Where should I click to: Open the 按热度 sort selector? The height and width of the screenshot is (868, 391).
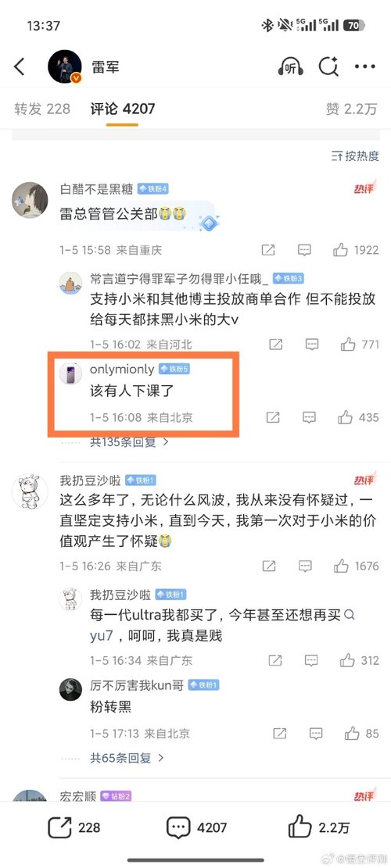pos(354,156)
